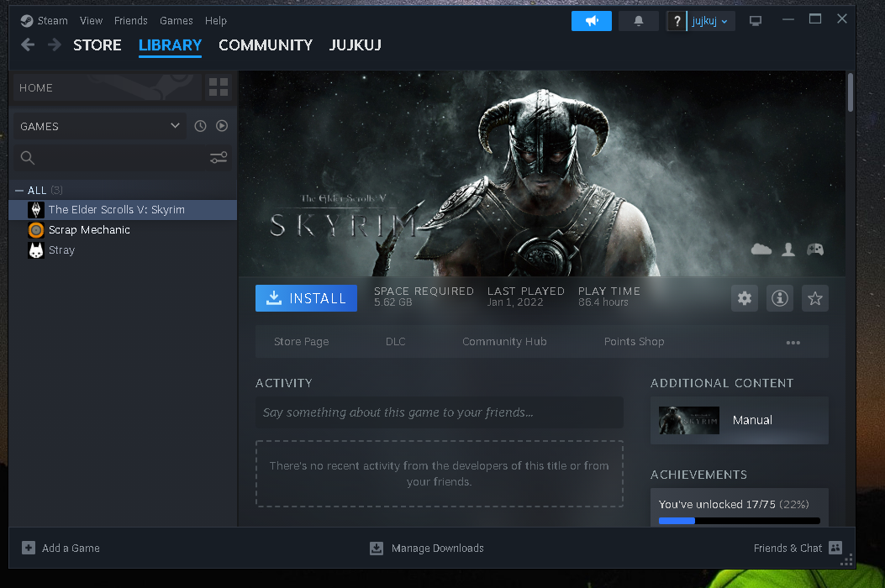Click the blue INSTALL button

click(306, 298)
